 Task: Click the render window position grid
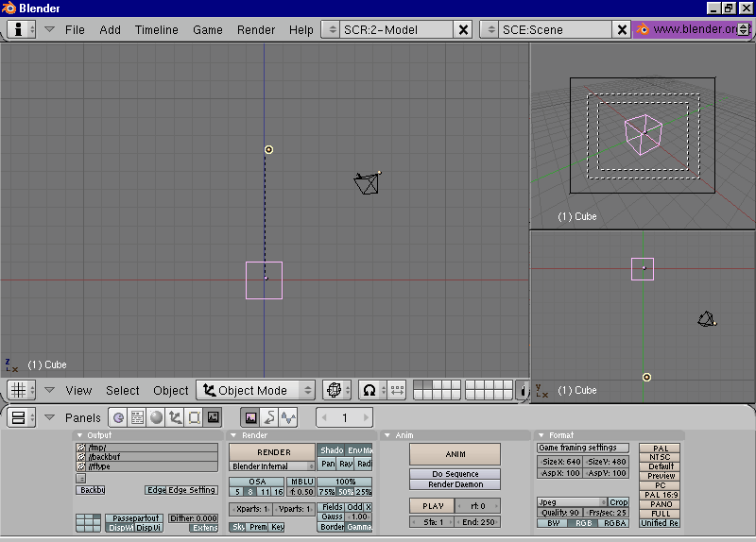(x=88, y=523)
